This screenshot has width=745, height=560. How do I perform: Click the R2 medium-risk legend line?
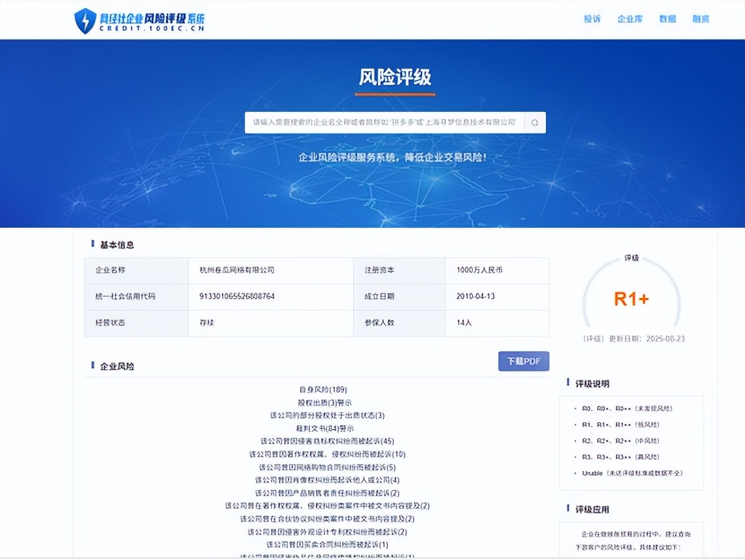621,441
